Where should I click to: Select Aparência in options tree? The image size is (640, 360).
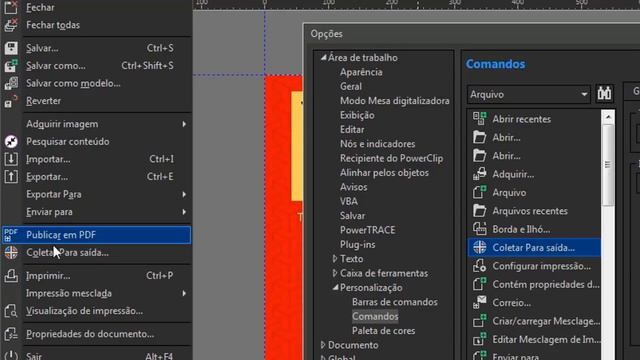coord(361,72)
